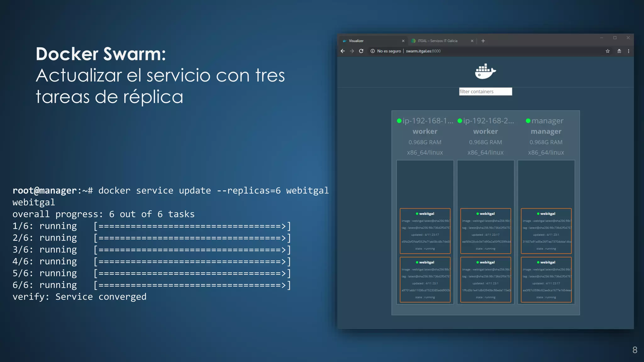644x362 pixels.
Task: Switch to the Visualizer tab
Action: 373,41
